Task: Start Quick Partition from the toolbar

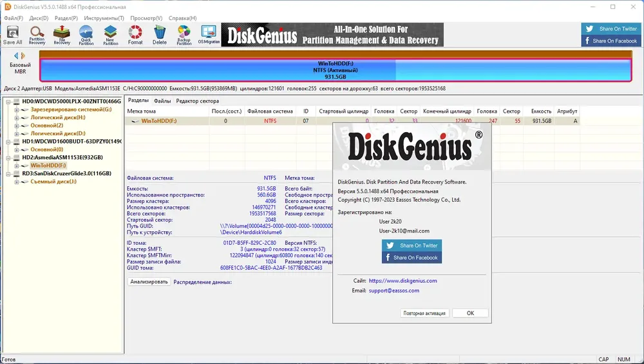Action: pos(86,35)
